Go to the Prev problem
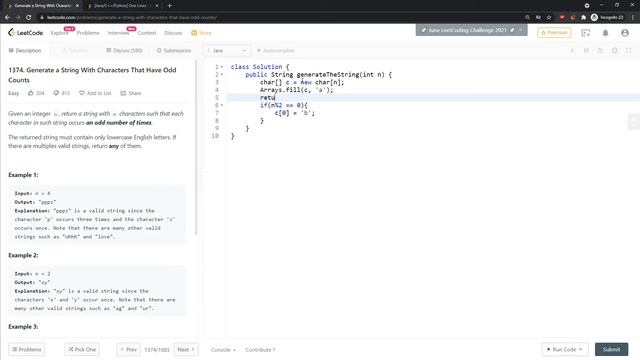Screen dimensions: 640x360 pyautogui.click(x=129, y=349)
